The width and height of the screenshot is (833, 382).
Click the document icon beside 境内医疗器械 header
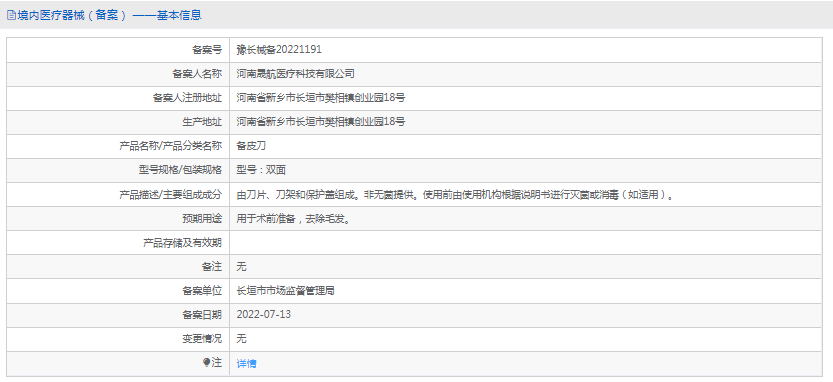coord(11,15)
